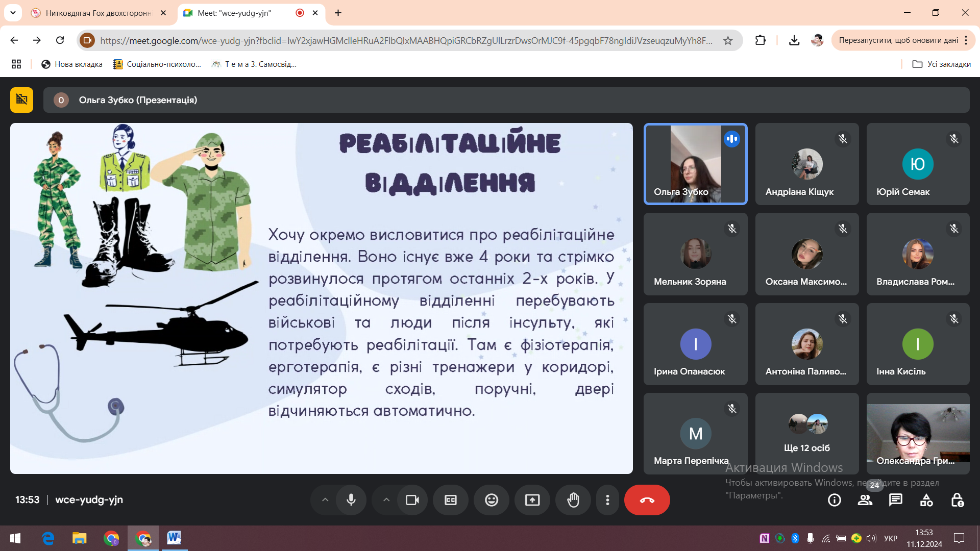Toggle closed captions
This screenshot has height=551, width=980.
[451, 500]
